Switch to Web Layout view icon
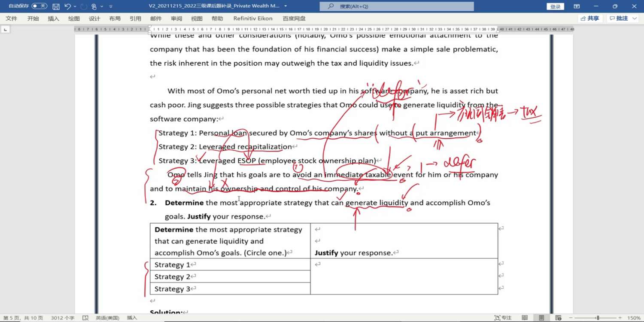This screenshot has height=322, width=644. [558, 318]
